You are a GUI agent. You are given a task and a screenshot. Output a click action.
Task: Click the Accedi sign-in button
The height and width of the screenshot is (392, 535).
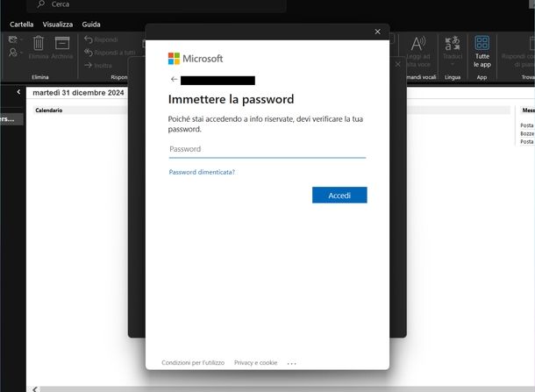(x=339, y=196)
